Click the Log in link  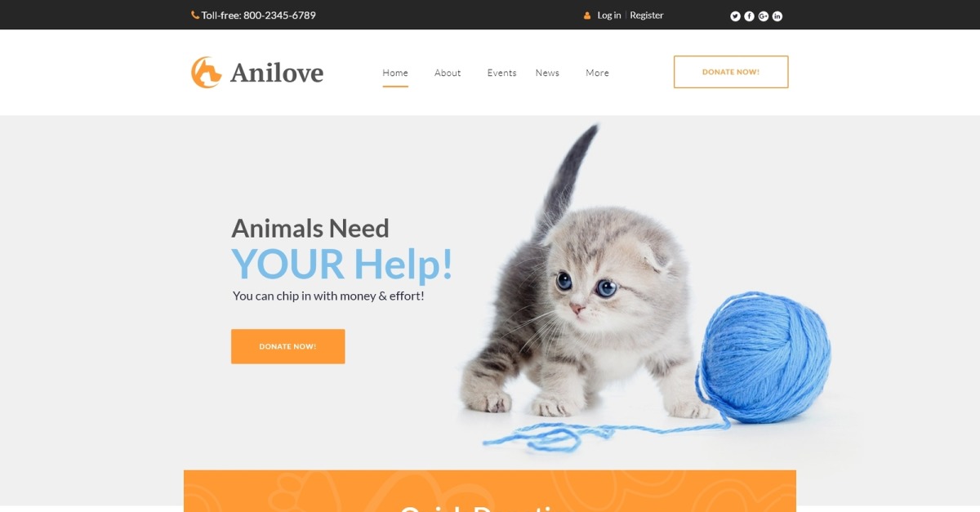click(609, 16)
